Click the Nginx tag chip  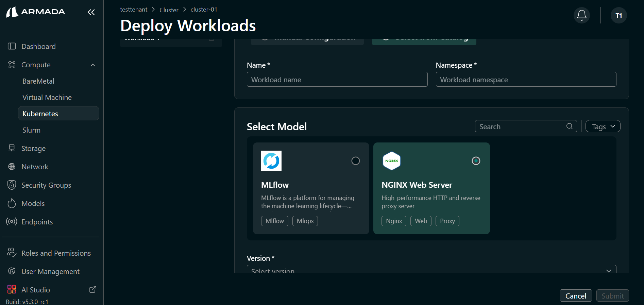[394, 221]
